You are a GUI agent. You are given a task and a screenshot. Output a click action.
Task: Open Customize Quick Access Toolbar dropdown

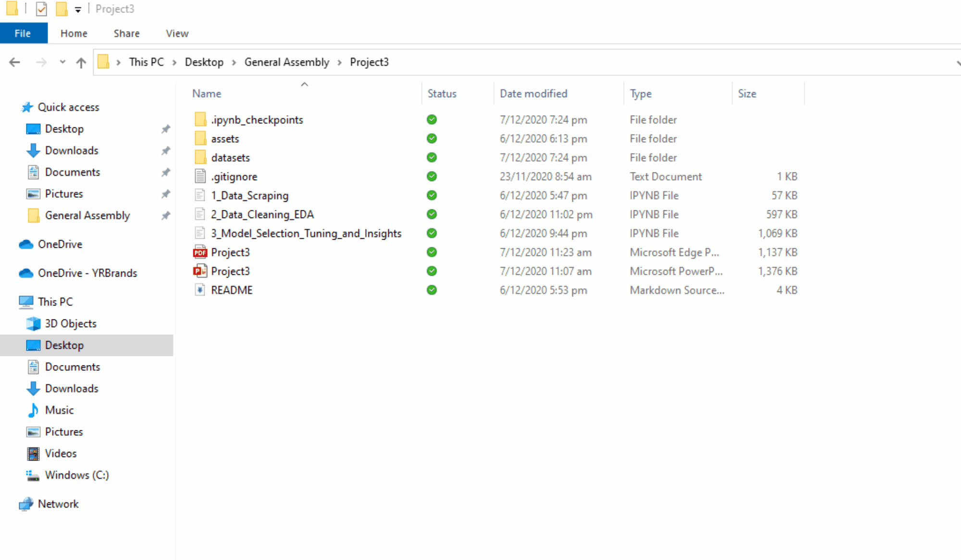(x=78, y=10)
